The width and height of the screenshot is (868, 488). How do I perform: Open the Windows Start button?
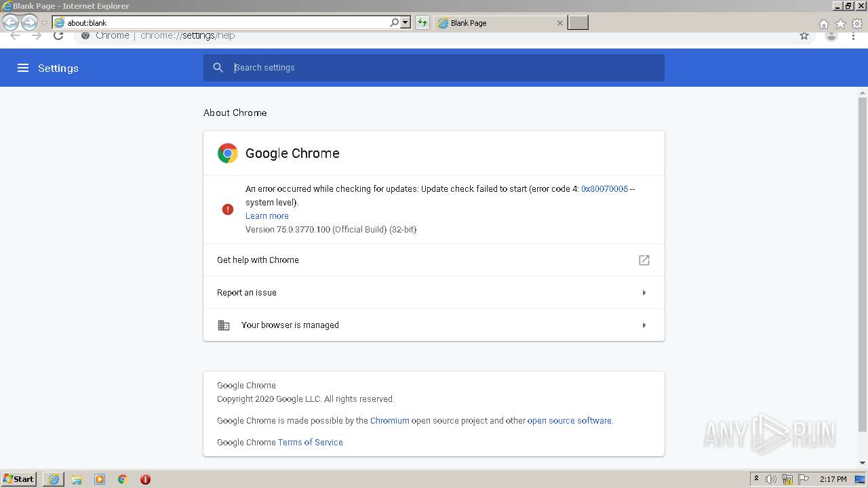pos(19,479)
